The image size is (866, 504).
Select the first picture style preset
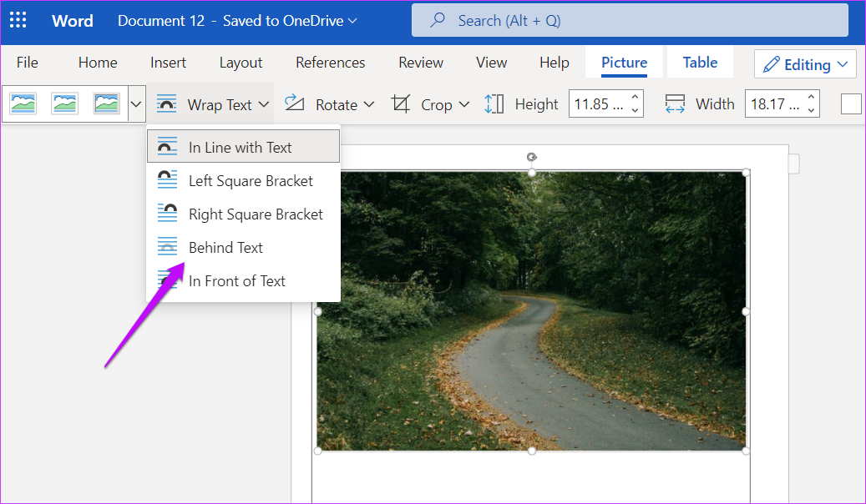[x=23, y=103]
